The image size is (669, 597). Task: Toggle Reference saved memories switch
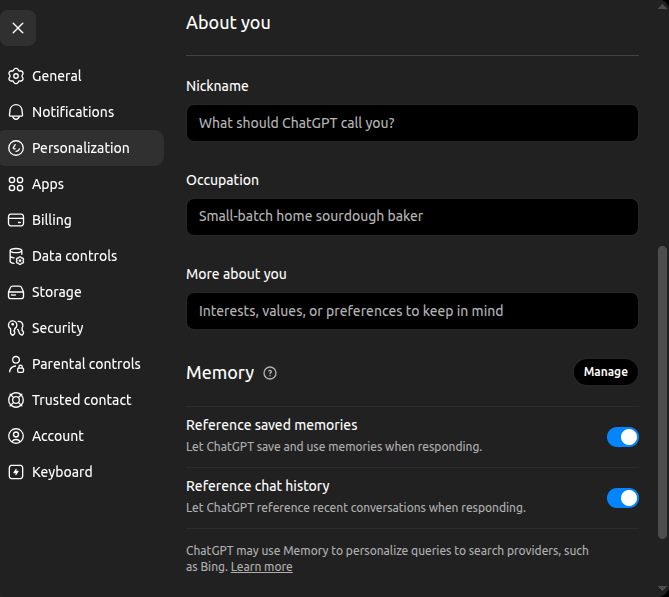622,437
